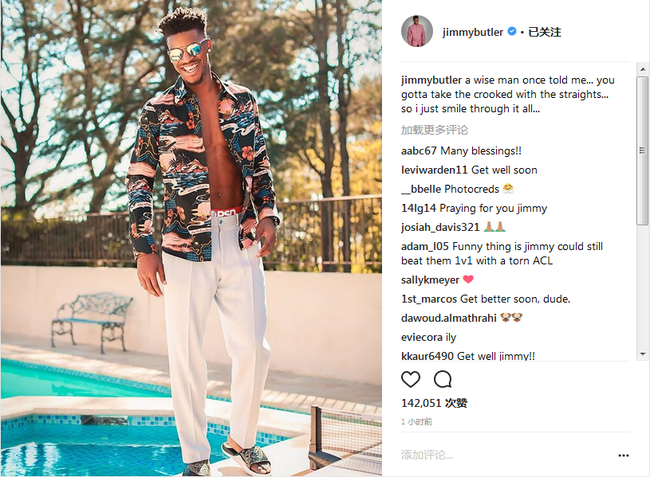Viewport: 650px width, 477px height.
Task: Open the aabc67 commenter profile
Action: (x=419, y=151)
